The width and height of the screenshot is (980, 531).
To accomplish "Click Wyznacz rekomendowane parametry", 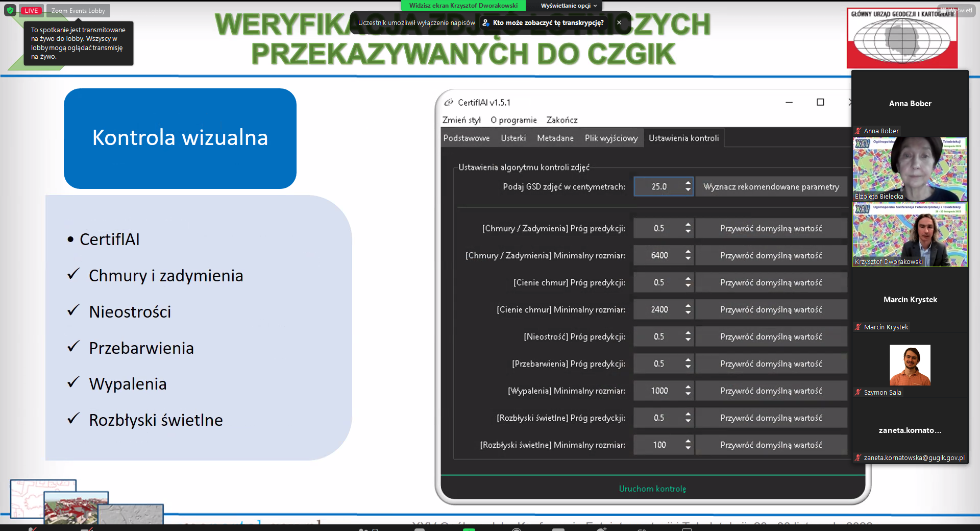I will 771,186.
